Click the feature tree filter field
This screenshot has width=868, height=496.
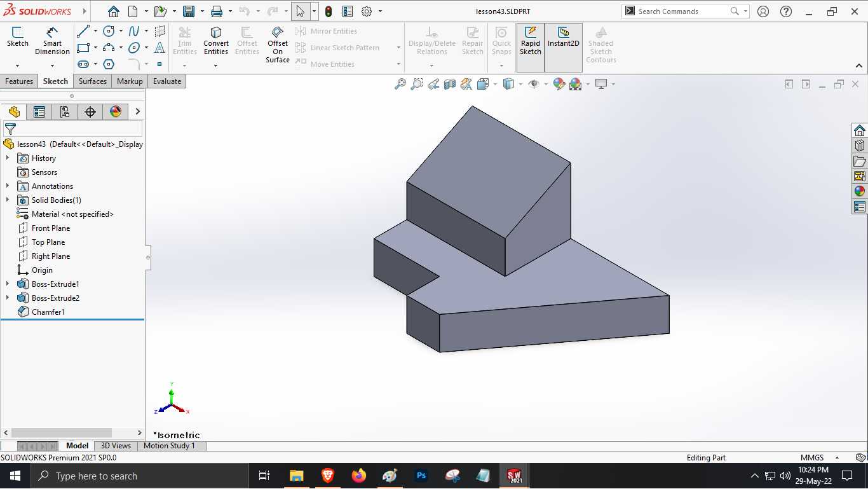click(x=72, y=129)
